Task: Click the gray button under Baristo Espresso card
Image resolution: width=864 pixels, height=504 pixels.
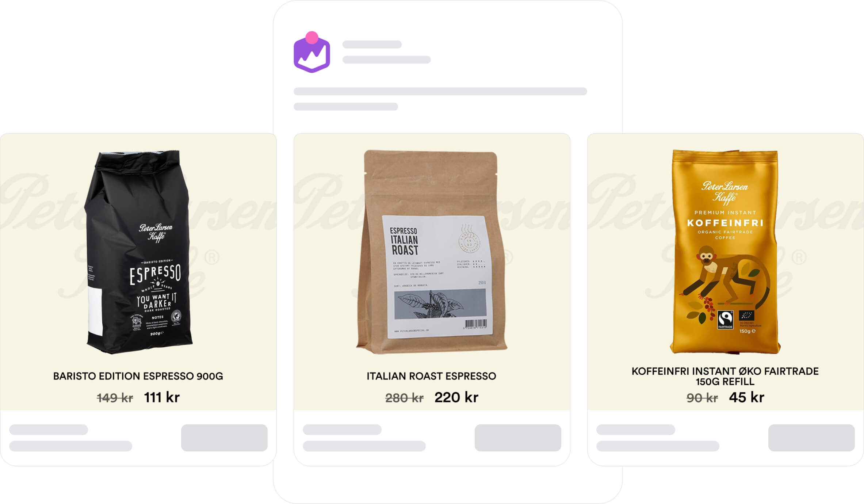Action: coord(224,438)
